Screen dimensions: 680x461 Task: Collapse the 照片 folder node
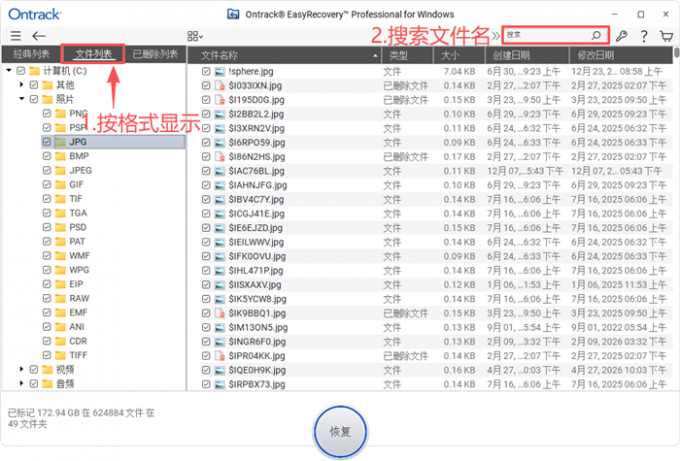click(x=21, y=99)
